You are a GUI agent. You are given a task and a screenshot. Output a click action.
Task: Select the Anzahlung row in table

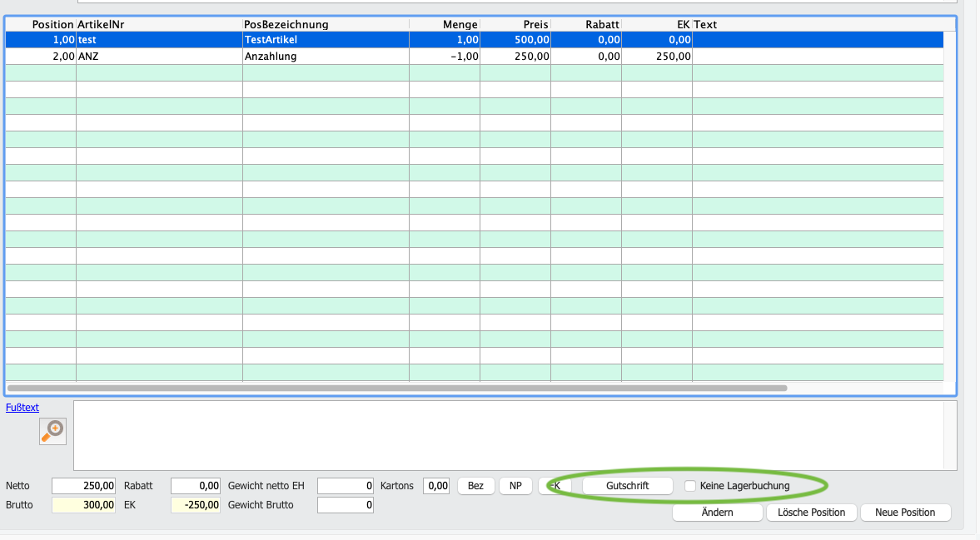point(475,57)
